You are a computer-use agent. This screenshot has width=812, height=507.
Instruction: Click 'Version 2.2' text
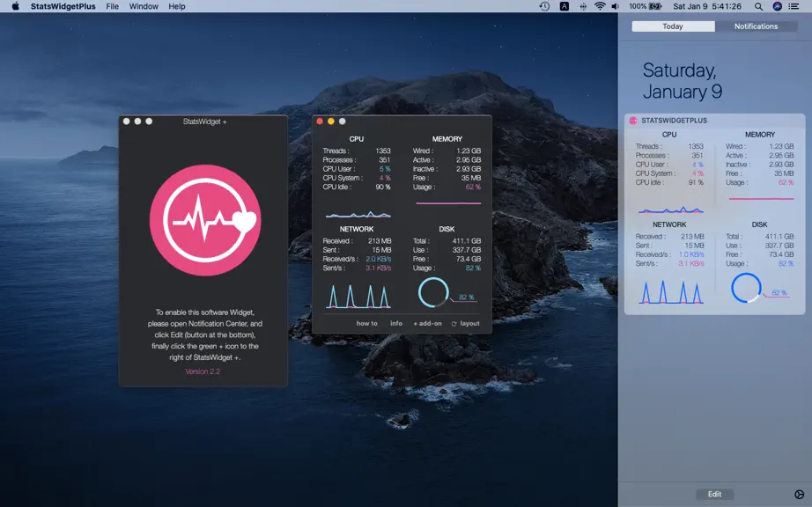tap(203, 371)
